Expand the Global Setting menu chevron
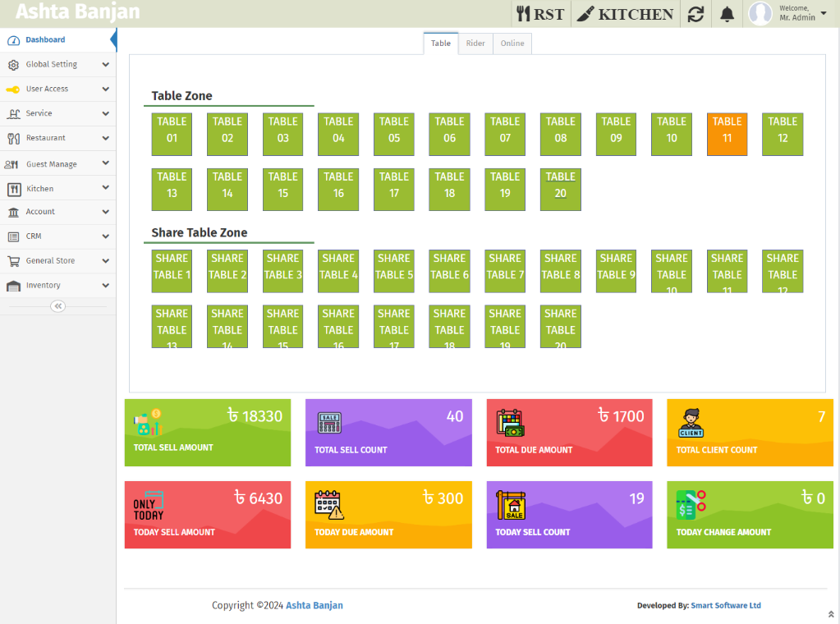This screenshot has height=624, width=840. 106,64
